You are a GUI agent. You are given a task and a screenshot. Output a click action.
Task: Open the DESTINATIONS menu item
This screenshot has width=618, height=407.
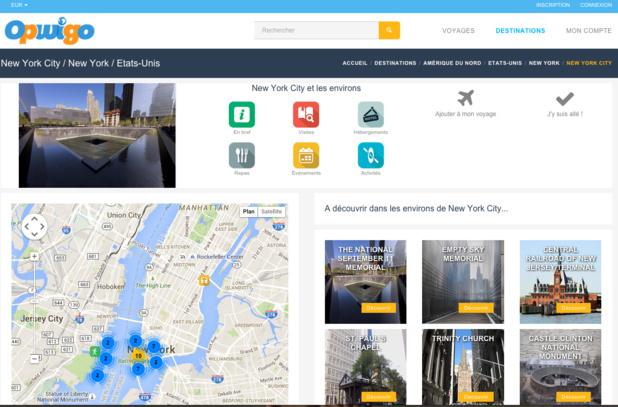(x=520, y=31)
